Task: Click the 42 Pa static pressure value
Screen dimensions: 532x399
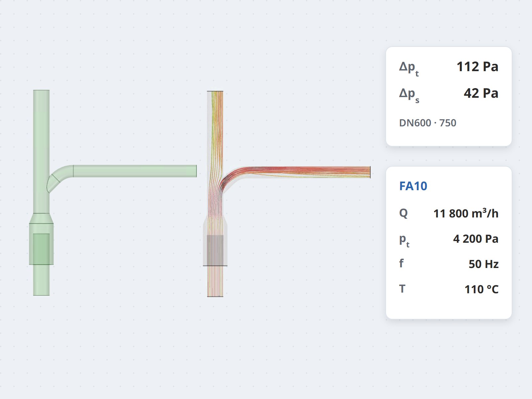Action: coord(481,93)
